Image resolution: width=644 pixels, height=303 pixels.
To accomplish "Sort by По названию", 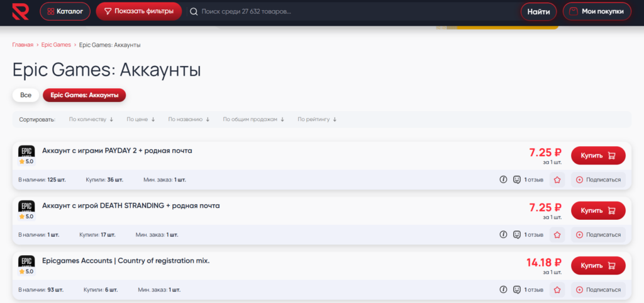I will [189, 119].
